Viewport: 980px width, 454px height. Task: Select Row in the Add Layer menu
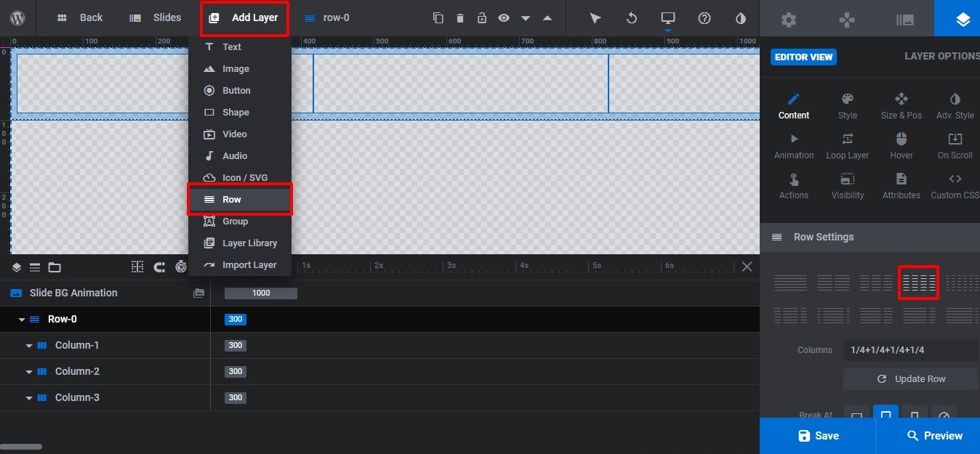click(240, 199)
